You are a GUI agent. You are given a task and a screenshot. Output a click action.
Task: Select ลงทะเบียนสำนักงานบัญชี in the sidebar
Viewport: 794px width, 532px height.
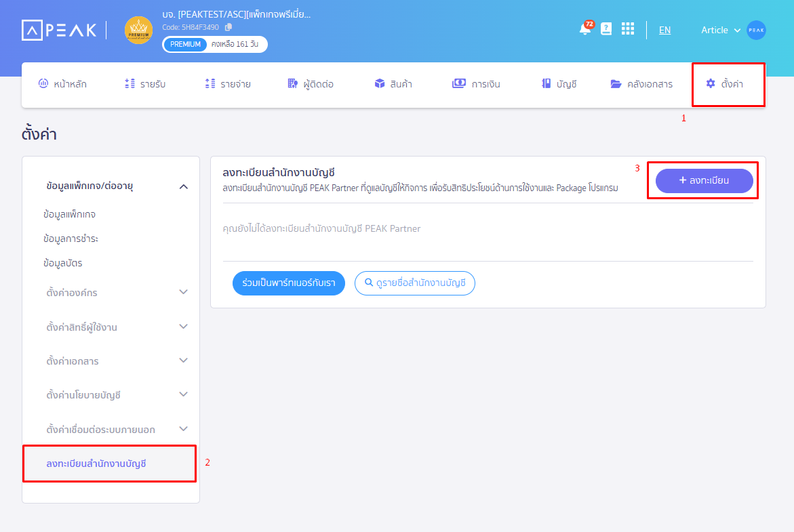coord(96,464)
